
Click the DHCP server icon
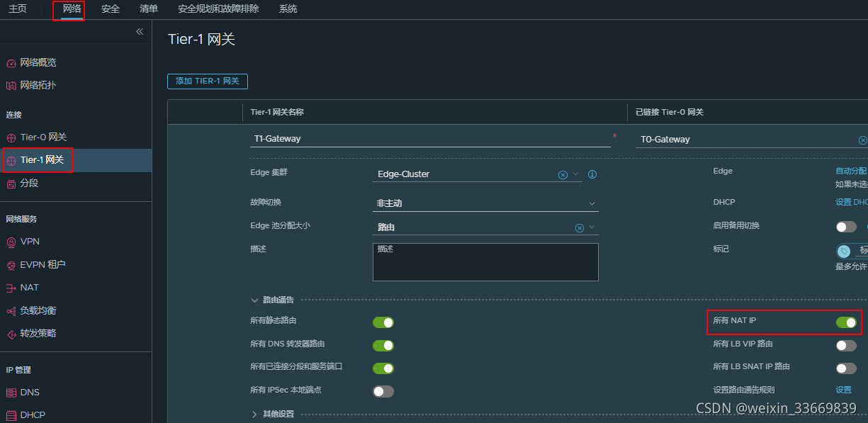pyautogui.click(x=11, y=415)
